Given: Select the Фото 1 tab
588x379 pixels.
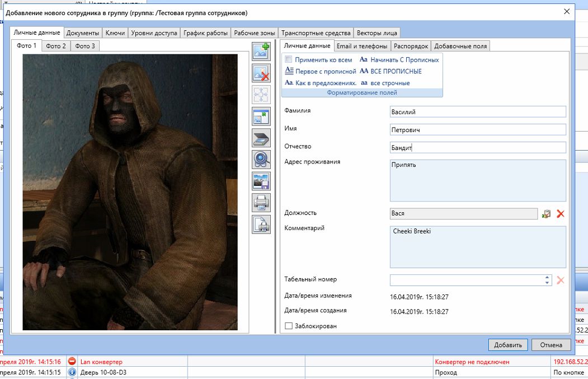Looking at the screenshot, I should pyautogui.click(x=26, y=45).
